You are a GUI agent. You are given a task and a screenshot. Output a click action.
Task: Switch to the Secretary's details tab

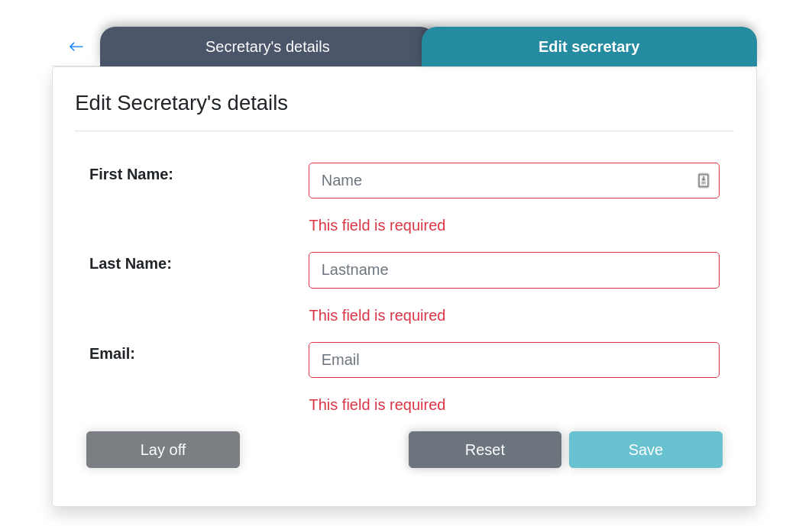click(x=267, y=47)
